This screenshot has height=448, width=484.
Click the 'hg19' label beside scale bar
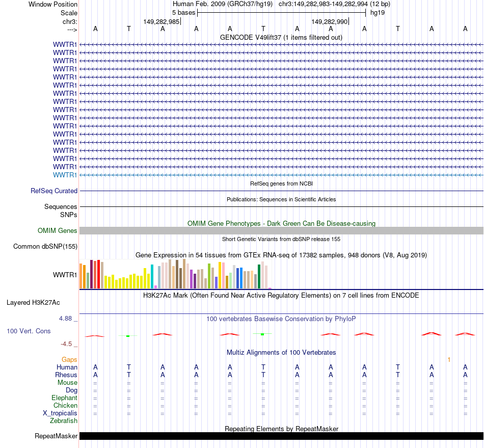point(378,13)
